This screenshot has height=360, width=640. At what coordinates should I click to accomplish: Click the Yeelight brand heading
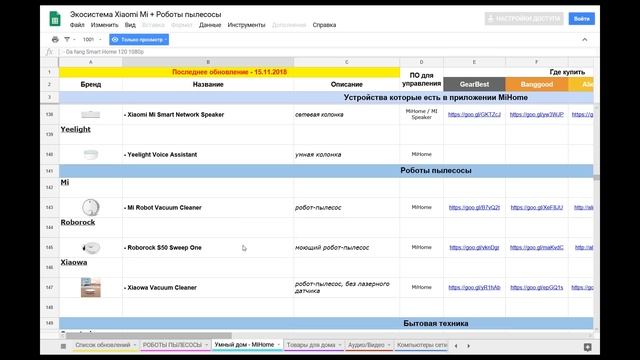(76, 129)
